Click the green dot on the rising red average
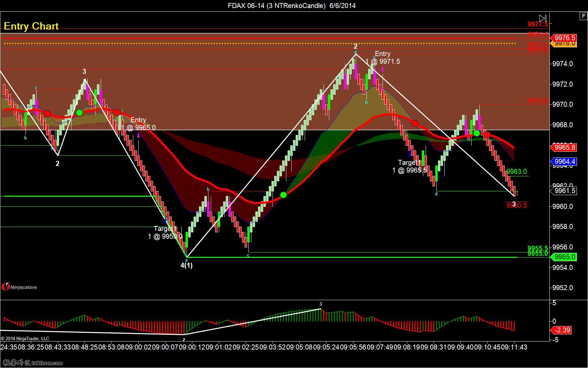Image resolution: width=588 pixels, height=368 pixels. pos(283,195)
